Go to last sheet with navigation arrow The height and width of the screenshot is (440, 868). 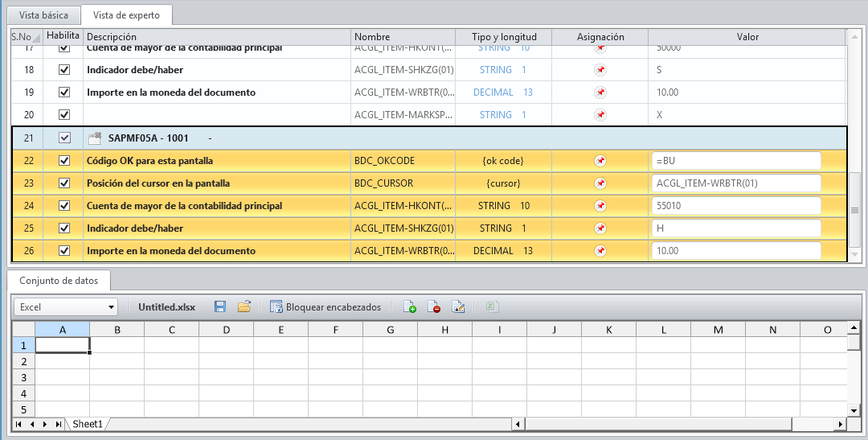[x=58, y=425]
